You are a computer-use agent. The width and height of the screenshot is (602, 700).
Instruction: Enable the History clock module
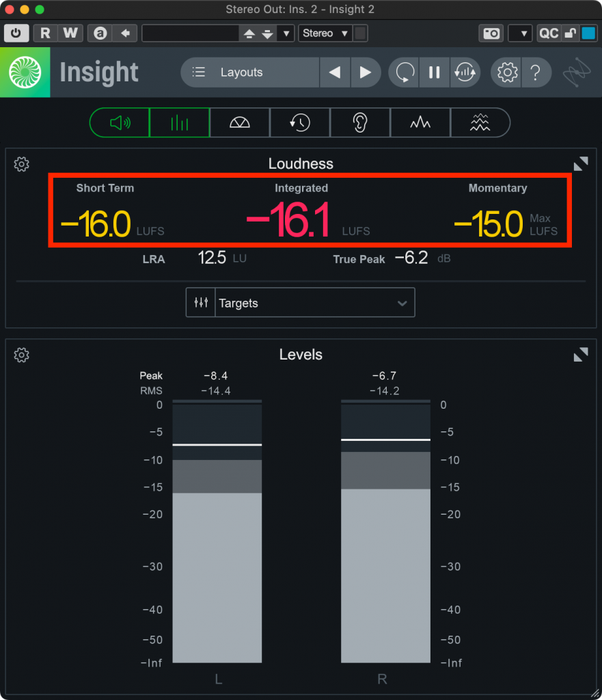300,123
